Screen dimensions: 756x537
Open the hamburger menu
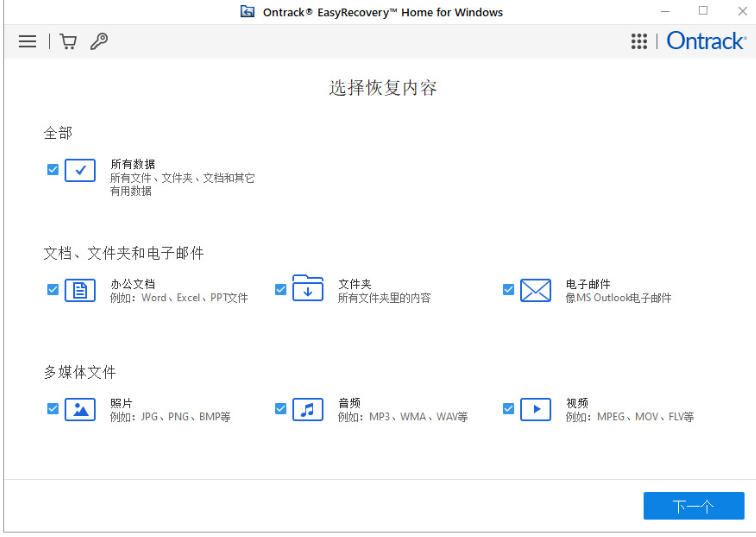[27, 41]
